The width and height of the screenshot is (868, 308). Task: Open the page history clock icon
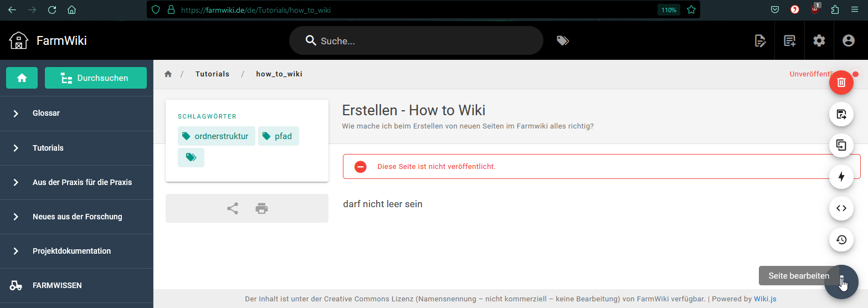(x=841, y=240)
